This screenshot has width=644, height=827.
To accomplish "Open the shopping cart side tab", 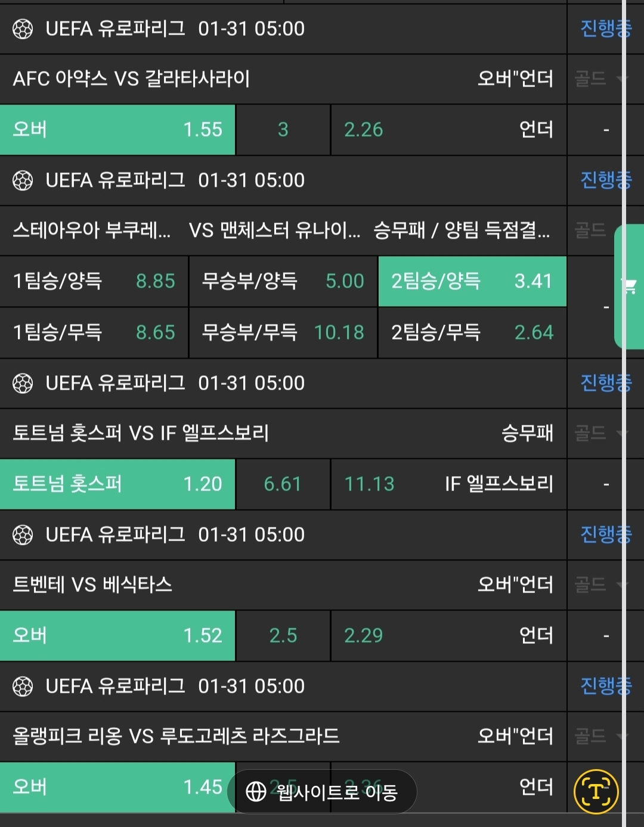I will click(x=628, y=286).
